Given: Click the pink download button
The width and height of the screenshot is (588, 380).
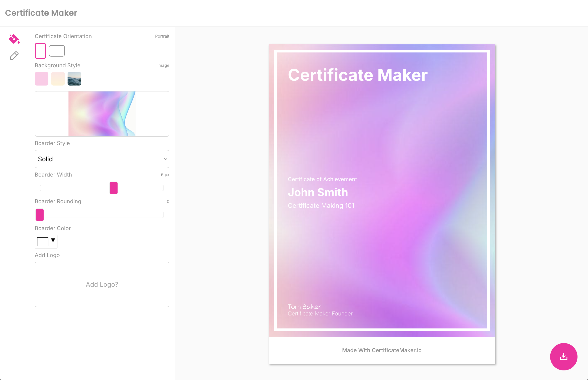Looking at the screenshot, I should click(564, 356).
